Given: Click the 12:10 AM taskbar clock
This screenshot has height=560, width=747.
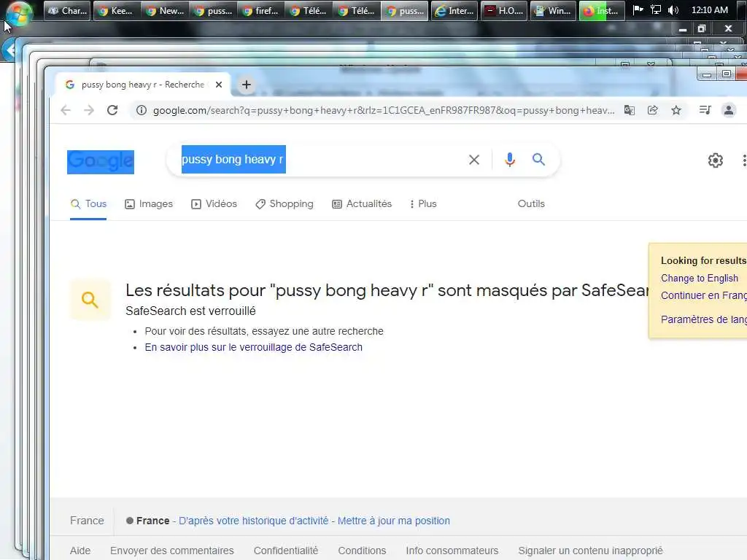Looking at the screenshot, I should [x=709, y=10].
